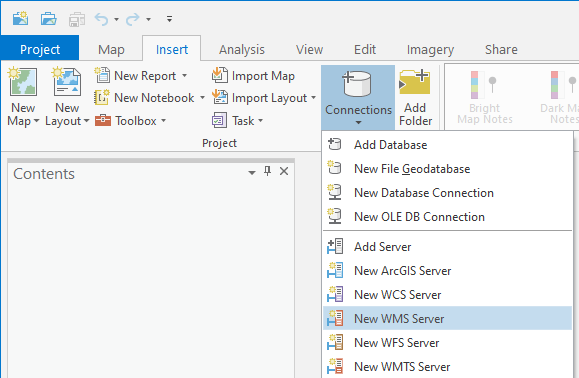This screenshot has height=378, width=579.
Task: Click the Undo arrow icon
Action: [101, 19]
